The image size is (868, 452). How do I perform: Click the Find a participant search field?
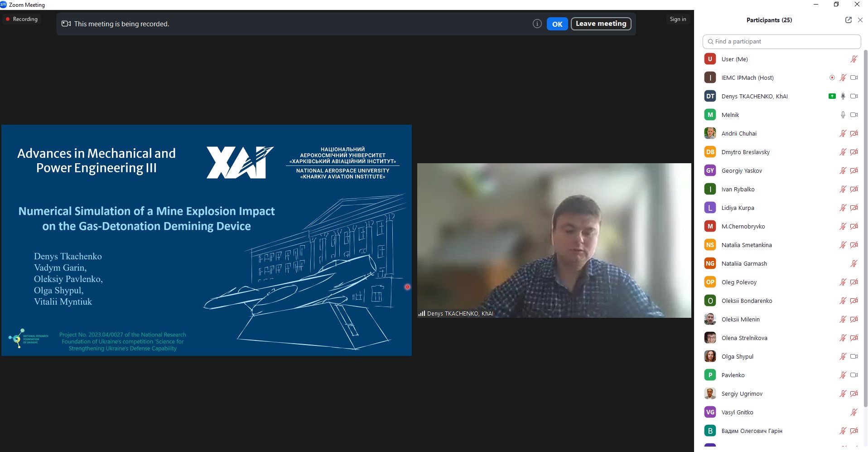781,41
